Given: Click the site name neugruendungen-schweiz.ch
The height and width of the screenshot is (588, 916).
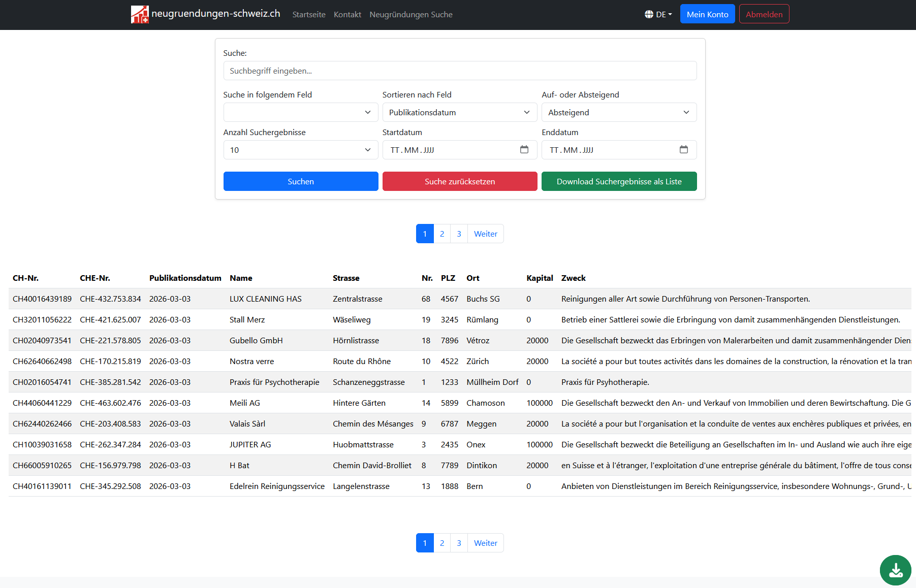Looking at the screenshot, I should click(216, 14).
